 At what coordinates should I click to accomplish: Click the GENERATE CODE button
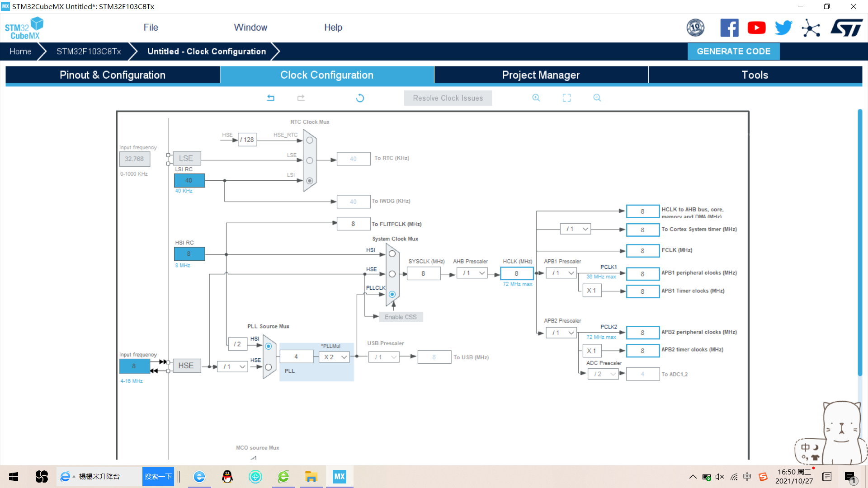coord(733,52)
